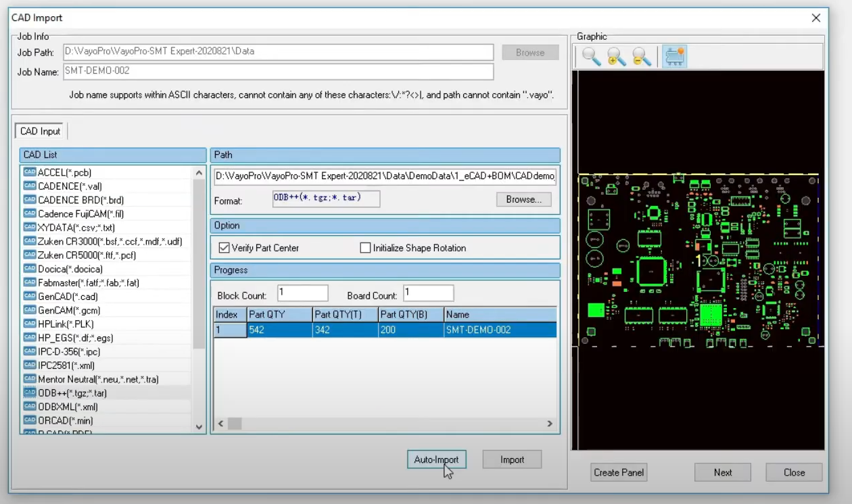This screenshot has height=504, width=852.
Task: Click the CAD icon beside IPC2581(*.xml)
Action: tap(30, 366)
